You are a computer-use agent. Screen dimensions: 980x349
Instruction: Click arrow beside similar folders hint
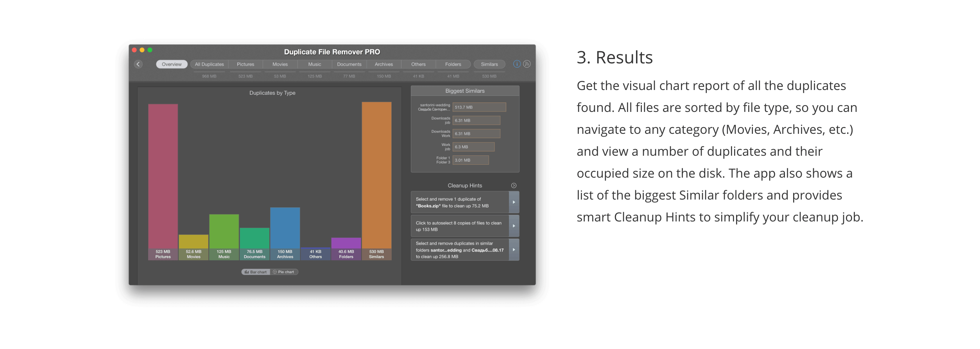click(514, 250)
